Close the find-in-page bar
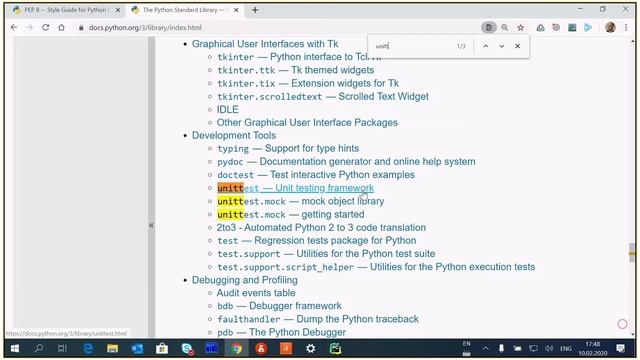640x360 pixels. click(518, 46)
